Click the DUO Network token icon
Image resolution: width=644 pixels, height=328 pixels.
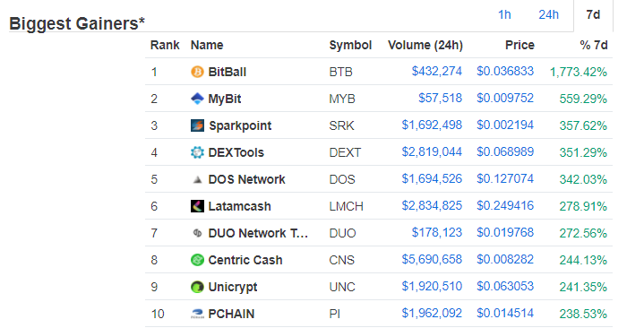point(197,233)
